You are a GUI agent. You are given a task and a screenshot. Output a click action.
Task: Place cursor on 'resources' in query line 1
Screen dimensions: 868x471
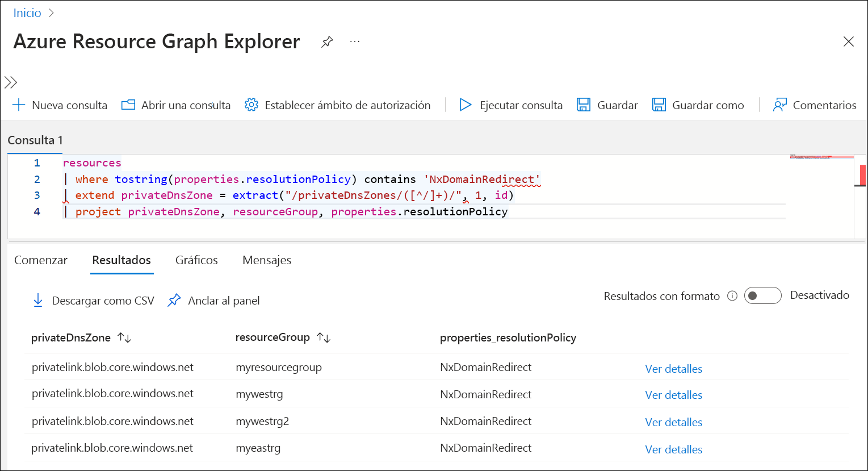point(92,163)
